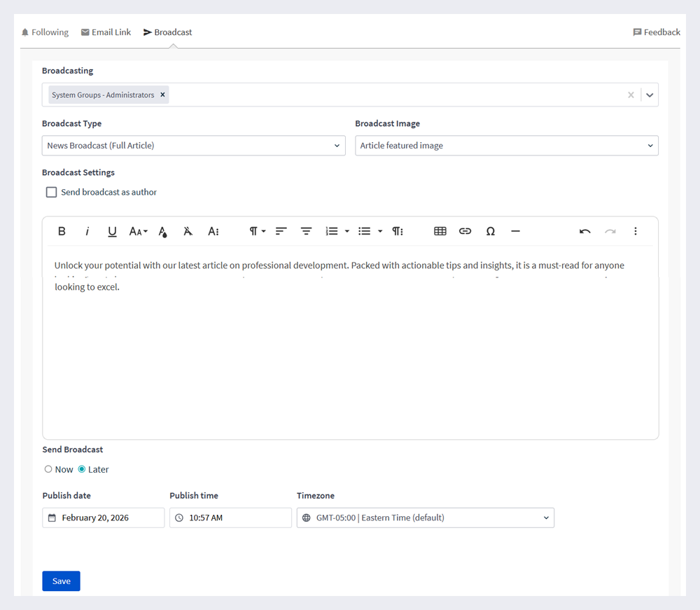The image size is (700, 610).
Task: Click the Save button
Action: click(x=61, y=581)
